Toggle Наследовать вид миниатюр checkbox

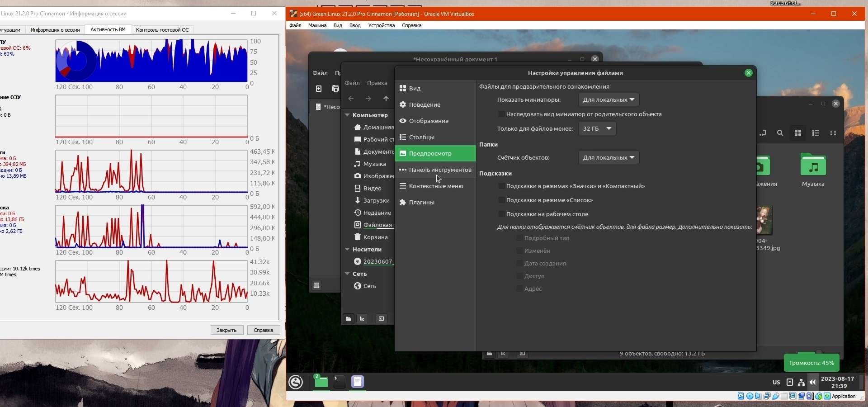501,114
